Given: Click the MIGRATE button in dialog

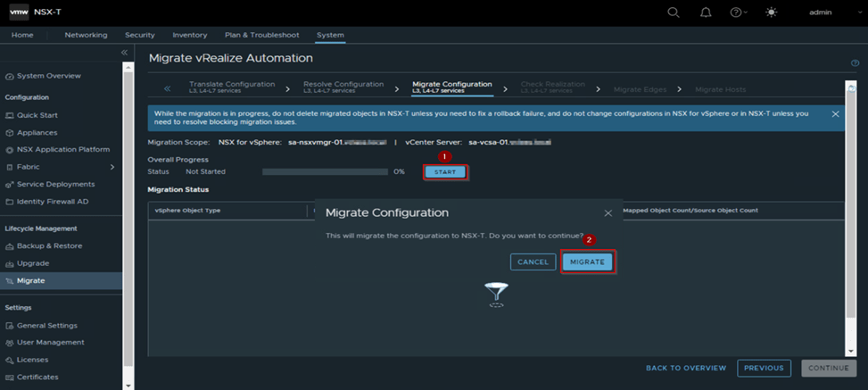Looking at the screenshot, I should (x=588, y=261).
